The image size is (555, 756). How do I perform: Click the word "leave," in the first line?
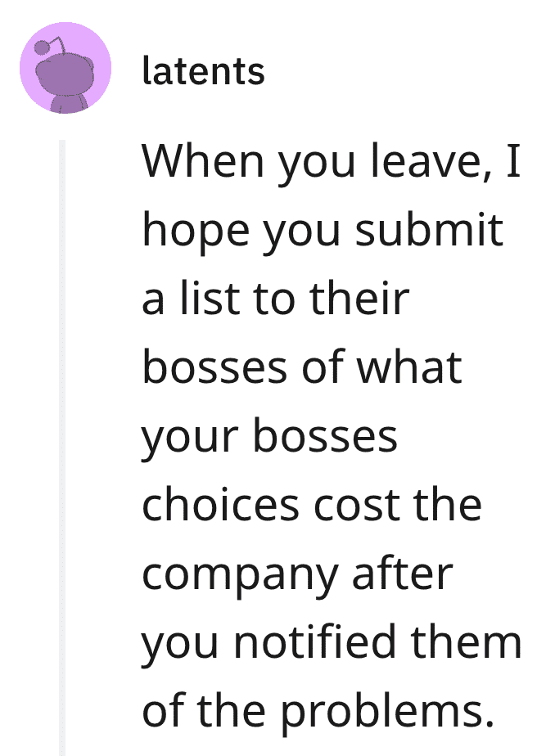(432, 161)
